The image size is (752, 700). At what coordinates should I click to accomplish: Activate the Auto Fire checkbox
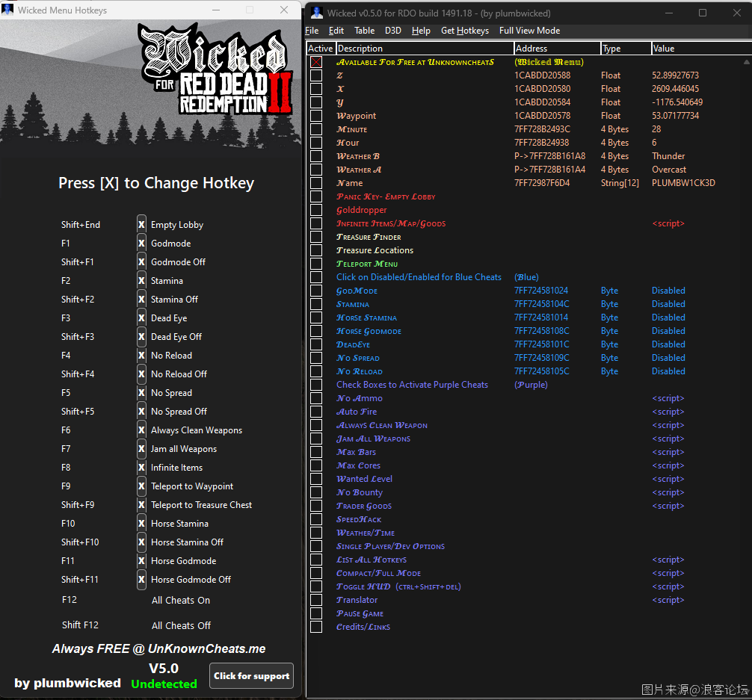(x=316, y=412)
